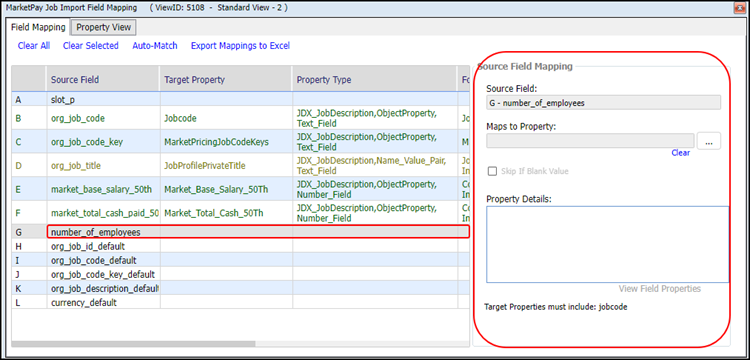The height and width of the screenshot is (360, 750).
Task: Click the Clear Selected link
Action: tap(90, 46)
